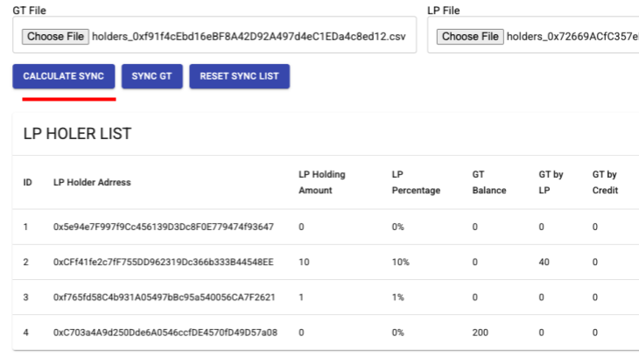The height and width of the screenshot is (364, 639).
Task: Click holder address starting with 0xf765fd58
Action: pyautogui.click(x=164, y=297)
